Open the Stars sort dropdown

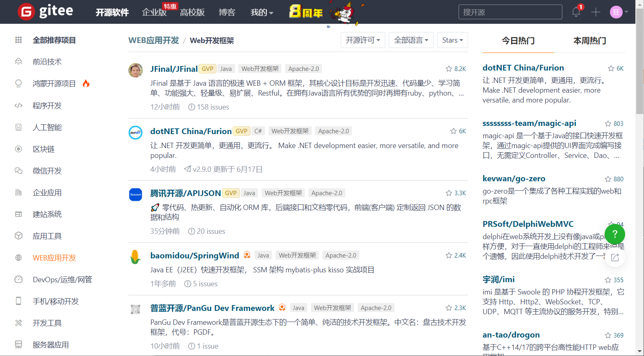tap(452, 40)
